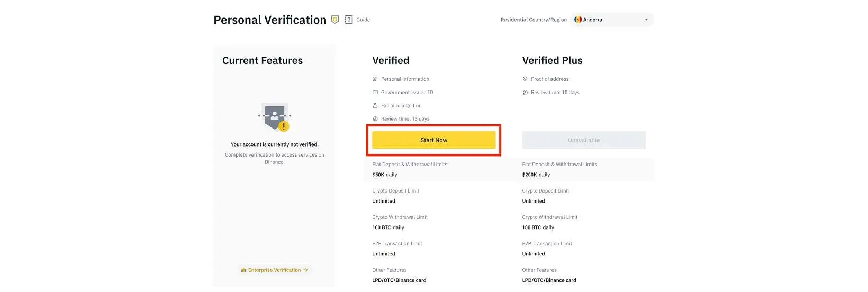Viewport: 868px width, 292px height.
Task: Open the Guide question-mark icon
Action: click(x=348, y=20)
